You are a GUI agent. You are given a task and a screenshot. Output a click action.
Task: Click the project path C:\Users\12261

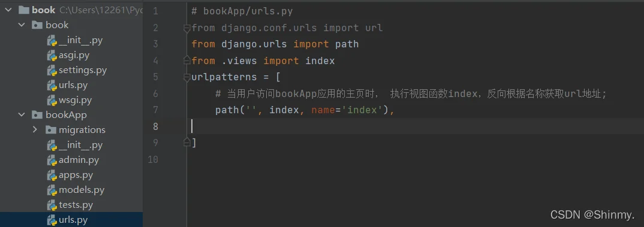101,10
